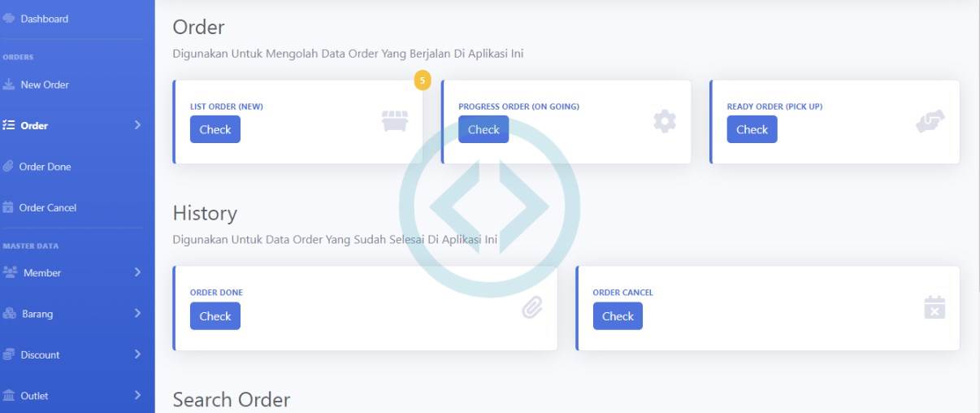Expand the Discount menu chevron
This screenshot has height=413, width=980.
click(137, 354)
